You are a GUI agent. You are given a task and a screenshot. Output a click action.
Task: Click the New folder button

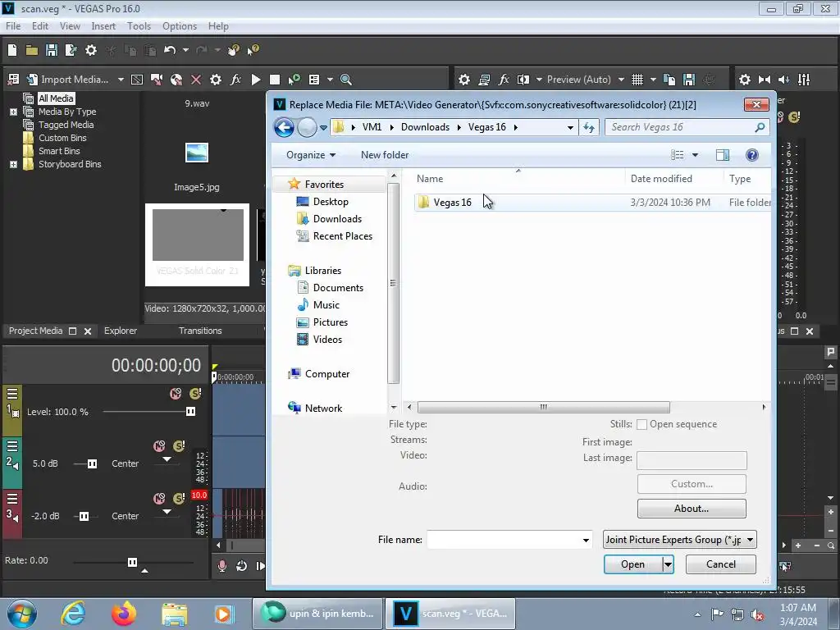(385, 155)
